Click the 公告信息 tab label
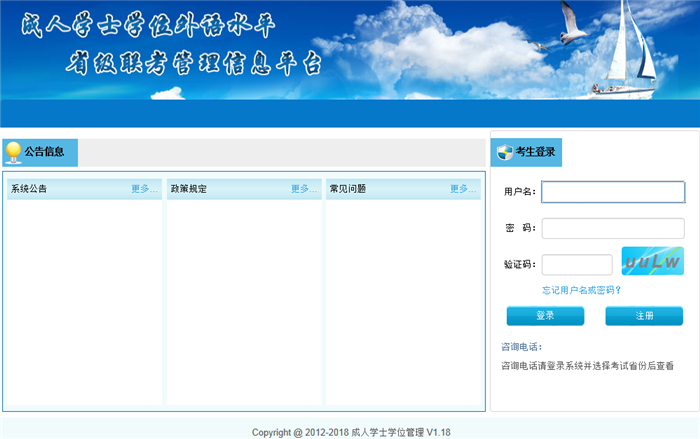This screenshot has width=700, height=439. [45, 152]
